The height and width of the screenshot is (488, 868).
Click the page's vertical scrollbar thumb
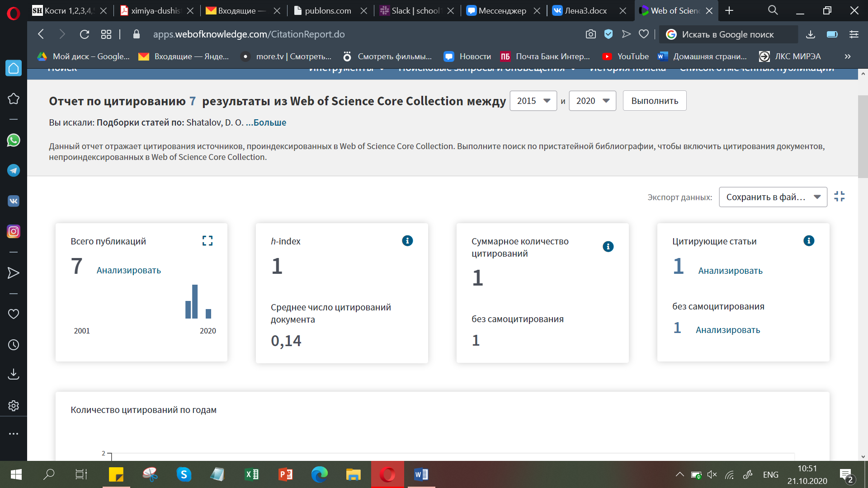pos(863,136)
